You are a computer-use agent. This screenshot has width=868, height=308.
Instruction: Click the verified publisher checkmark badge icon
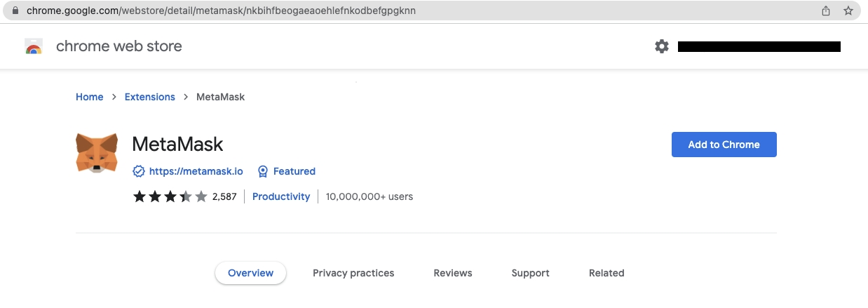click(x=139, y=171)
